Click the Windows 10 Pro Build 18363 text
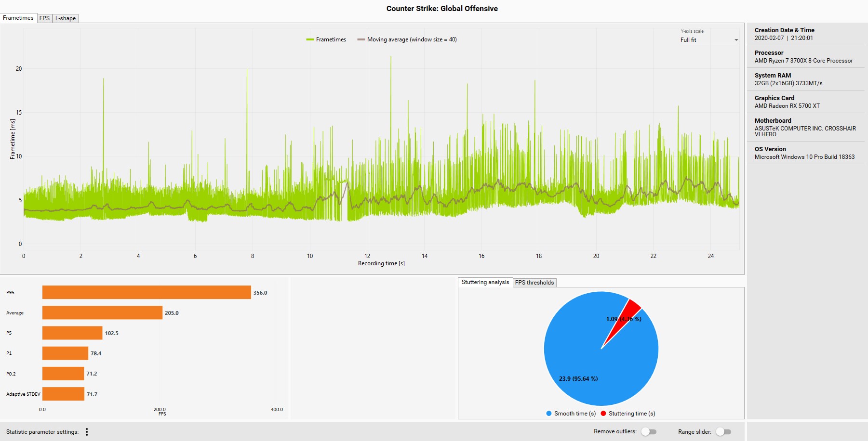Viewport: 868px width, 441px height. (804, 157)
